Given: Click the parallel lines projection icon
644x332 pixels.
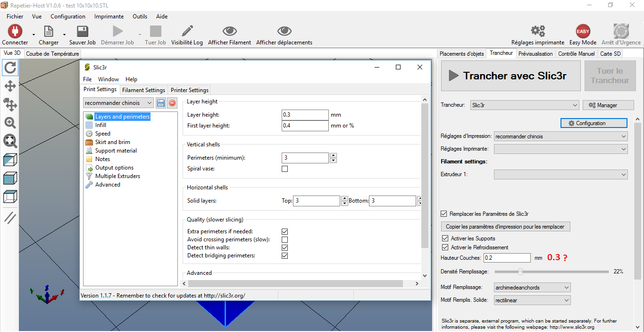Looking at the screenshot, I should (10, 218).
